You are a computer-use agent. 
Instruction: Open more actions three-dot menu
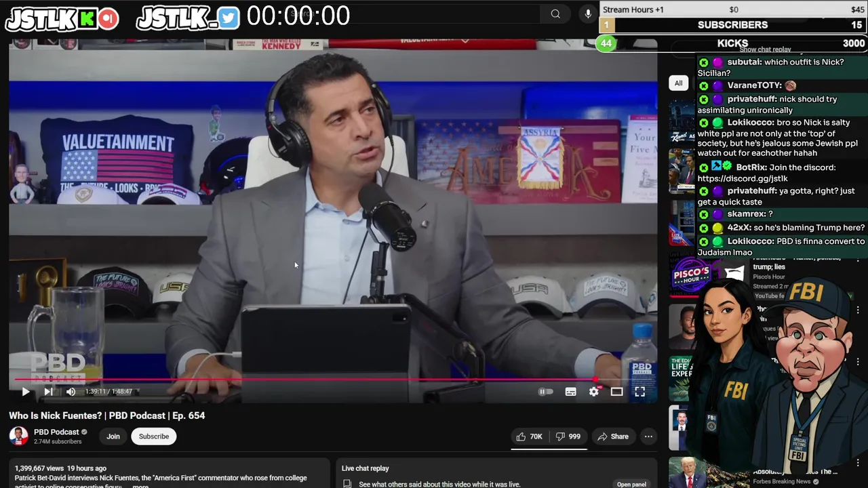(648, 436)
